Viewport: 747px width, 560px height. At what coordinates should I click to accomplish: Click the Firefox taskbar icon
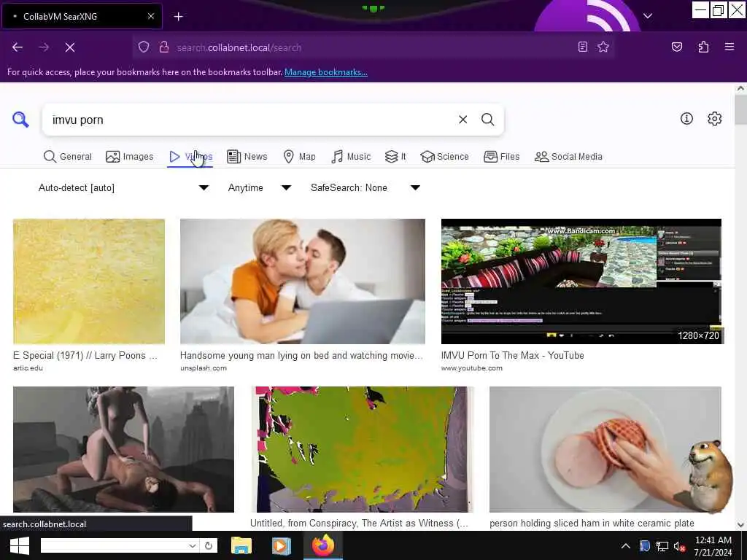pyautogui.click(x=323, y=545)
